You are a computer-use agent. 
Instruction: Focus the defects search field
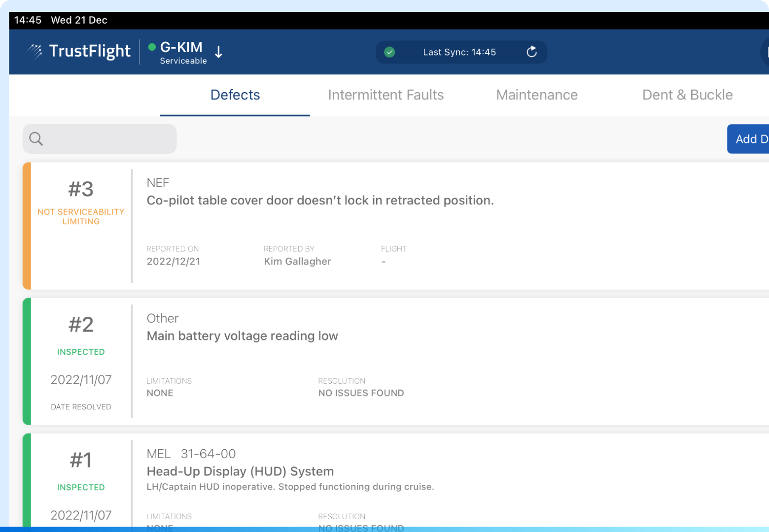click(x=108, y=139)
